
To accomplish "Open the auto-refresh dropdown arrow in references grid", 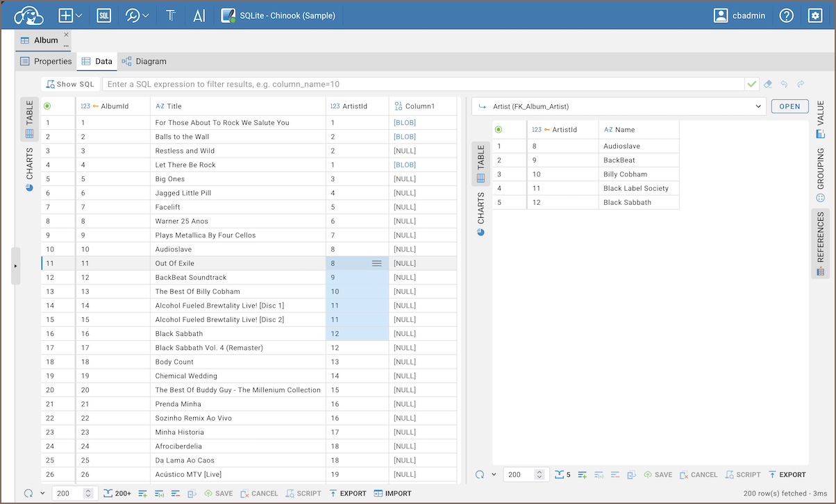I will [x=494, y=475].
